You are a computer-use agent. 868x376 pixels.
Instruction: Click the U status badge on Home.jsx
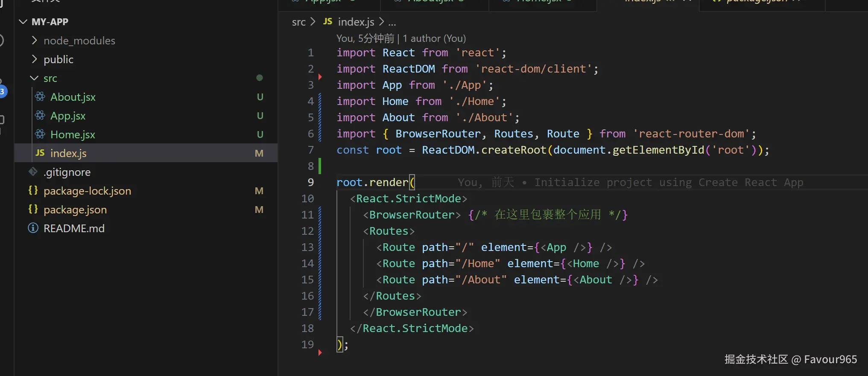tap(260, 134)
